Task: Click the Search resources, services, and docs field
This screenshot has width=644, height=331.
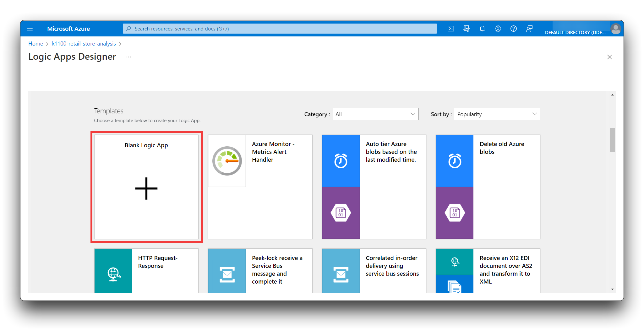Action: tap(280, 29)
